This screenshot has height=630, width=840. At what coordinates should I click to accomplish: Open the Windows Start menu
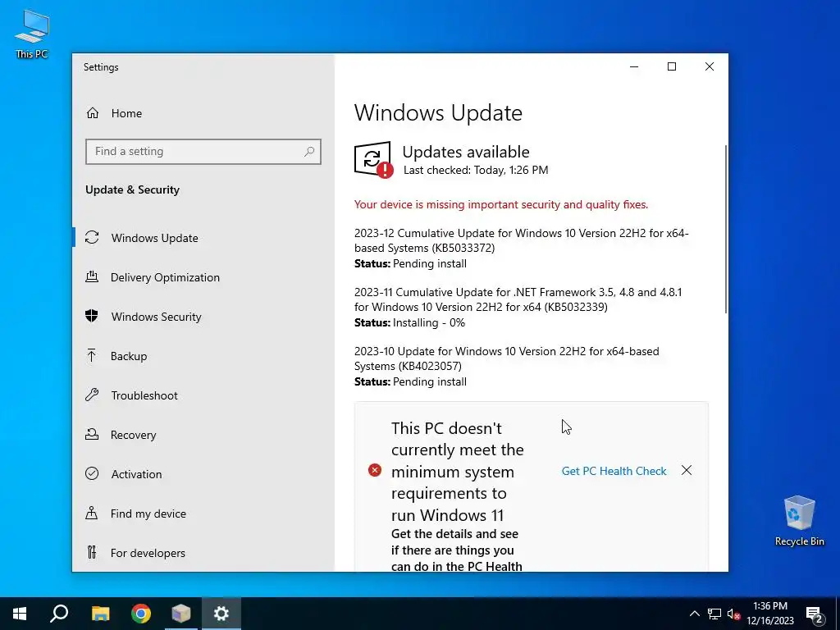point(20,614)
